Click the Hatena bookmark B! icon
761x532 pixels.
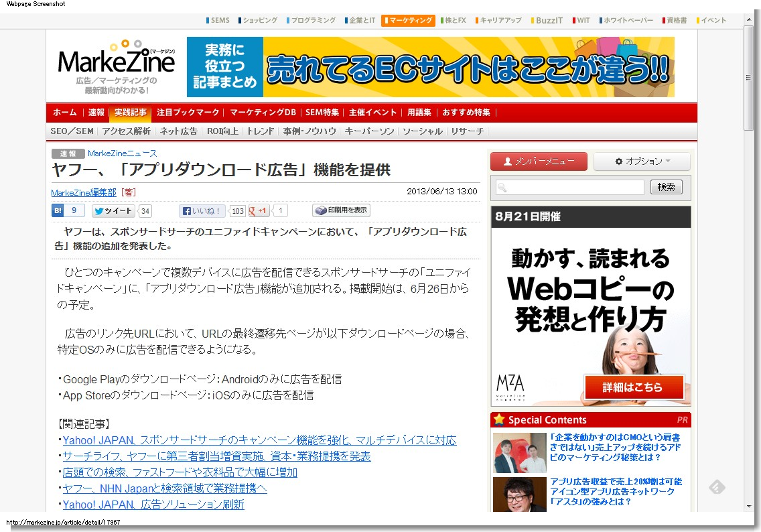[x=58, y=210]
